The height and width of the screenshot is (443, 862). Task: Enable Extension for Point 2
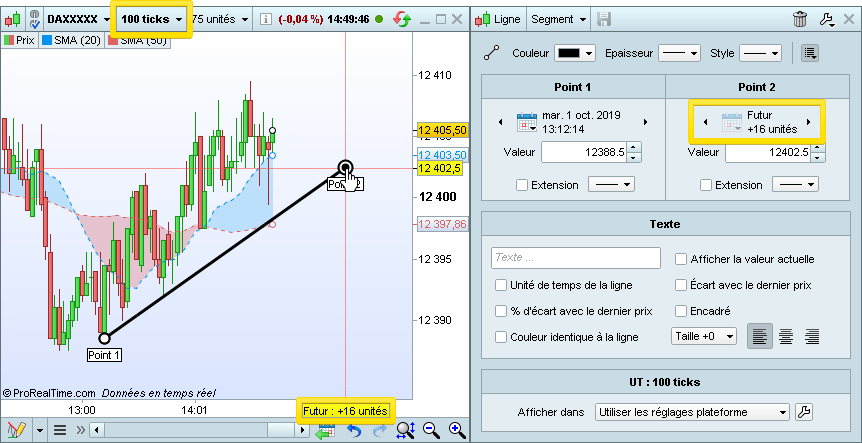(706, 185)
